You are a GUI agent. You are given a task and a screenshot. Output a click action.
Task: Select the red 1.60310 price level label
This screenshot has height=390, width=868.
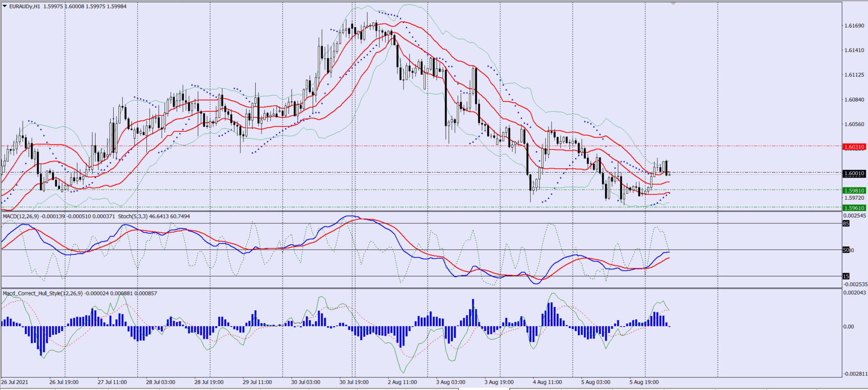click(x=854, y=147)
